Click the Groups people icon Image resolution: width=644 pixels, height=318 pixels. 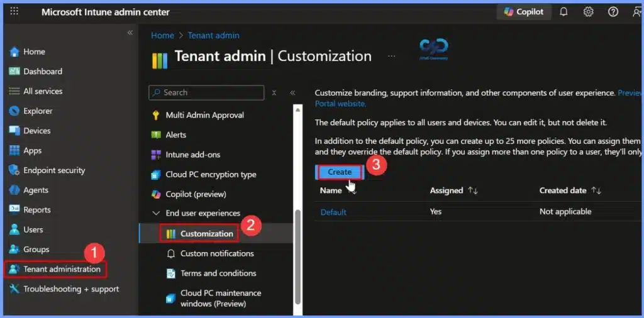14,249
